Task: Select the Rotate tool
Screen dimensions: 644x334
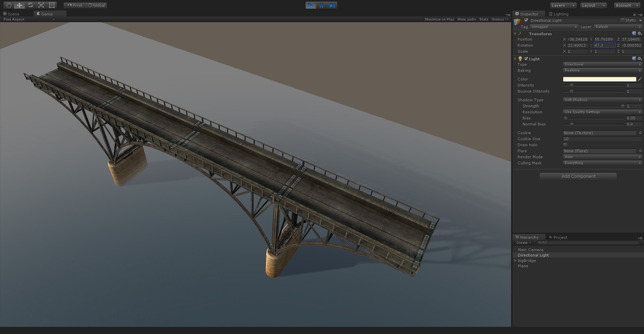Action: 30,5
